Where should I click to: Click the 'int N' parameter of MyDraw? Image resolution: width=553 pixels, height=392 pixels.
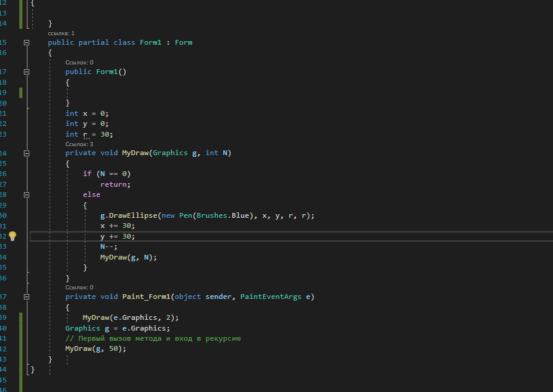click(217, 153)
